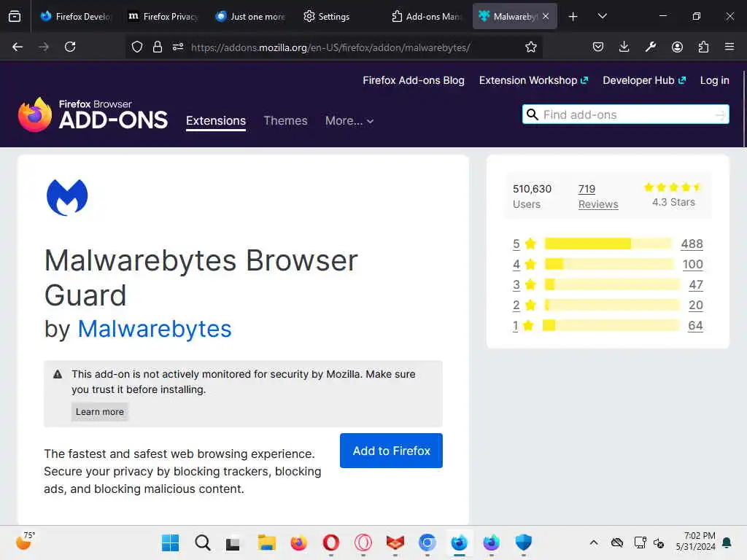747x560 pixels.
Task: Open the Malwarebytes author link
Action: pyautogui.click(x=155, y=329)
